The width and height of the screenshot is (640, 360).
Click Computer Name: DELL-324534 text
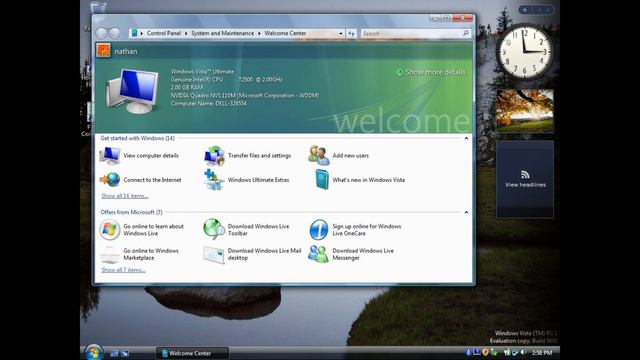(209, 104)
